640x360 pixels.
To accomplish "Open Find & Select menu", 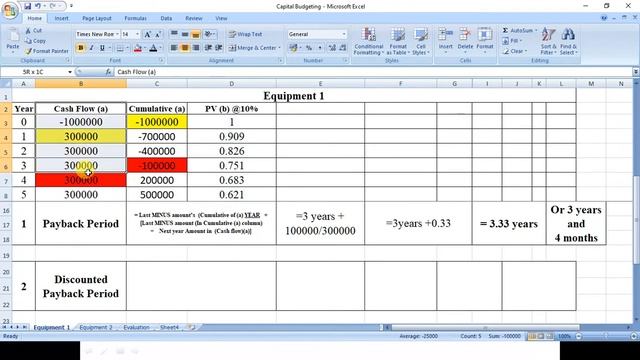I will [x=568, y=41].
